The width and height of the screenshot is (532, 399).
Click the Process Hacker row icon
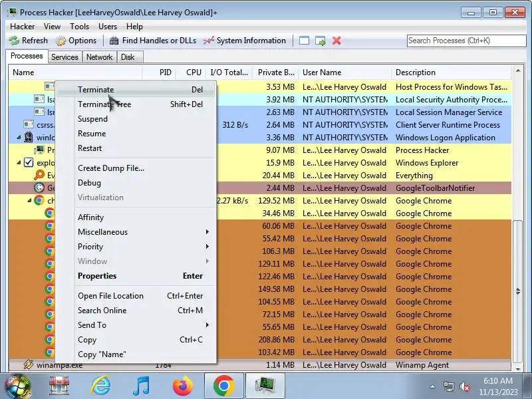tap(39, 150)
